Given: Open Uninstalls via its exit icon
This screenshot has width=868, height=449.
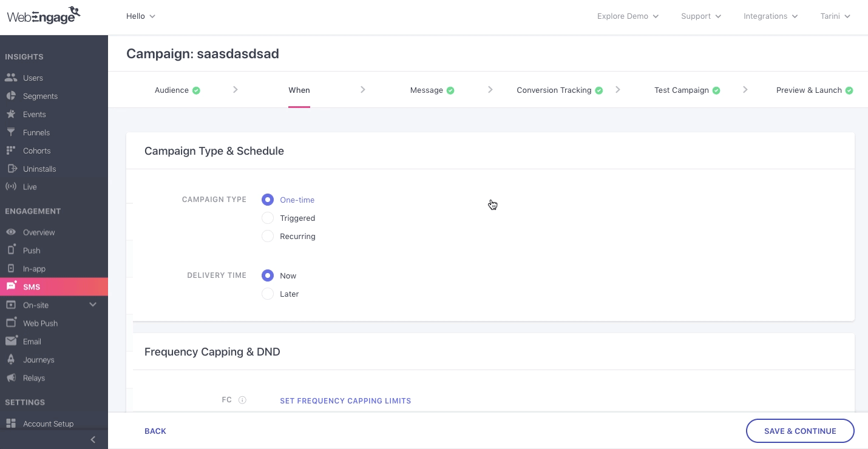Looking at the screenshot, I should [11, 169].
